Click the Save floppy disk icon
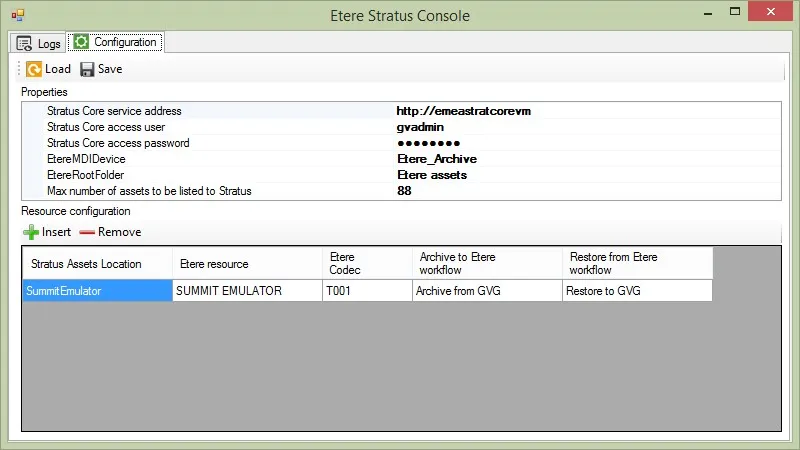 [x=87, y=69]
